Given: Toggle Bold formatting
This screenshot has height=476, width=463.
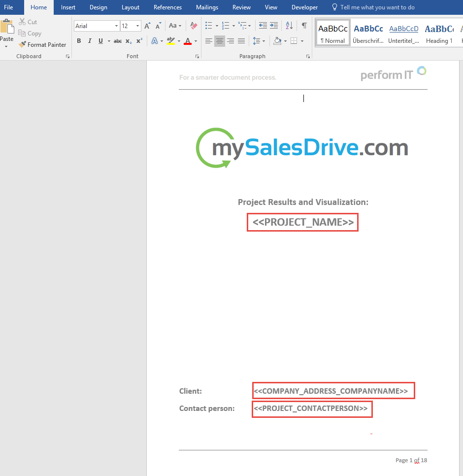Looking at the screenshot, I should click(x=79, y=41).
